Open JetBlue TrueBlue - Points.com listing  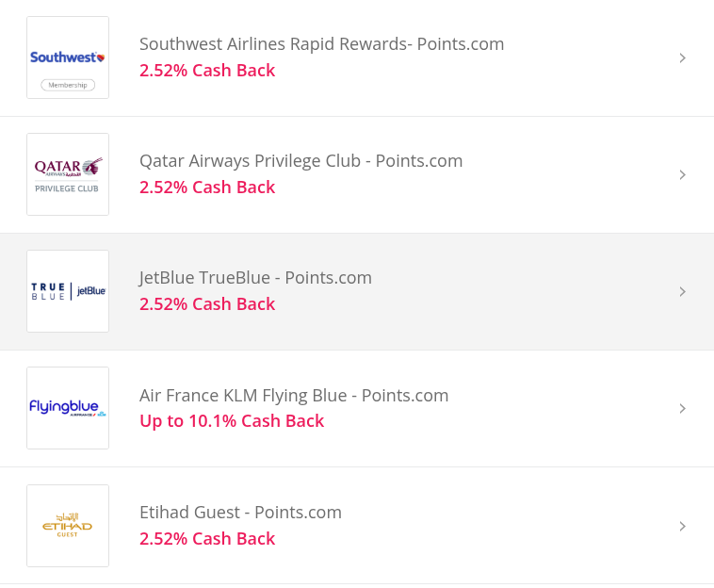pyautogui.click(x=255, y=278)
